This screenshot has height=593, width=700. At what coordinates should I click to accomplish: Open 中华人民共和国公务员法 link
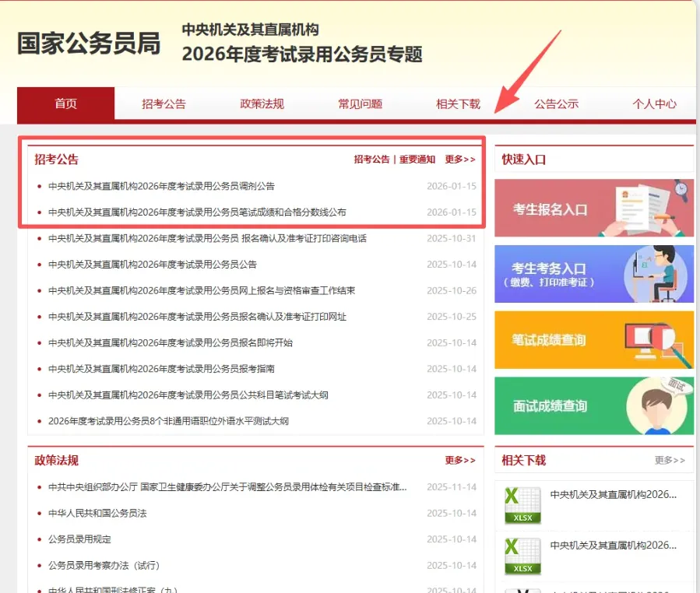tap(97, 513)
